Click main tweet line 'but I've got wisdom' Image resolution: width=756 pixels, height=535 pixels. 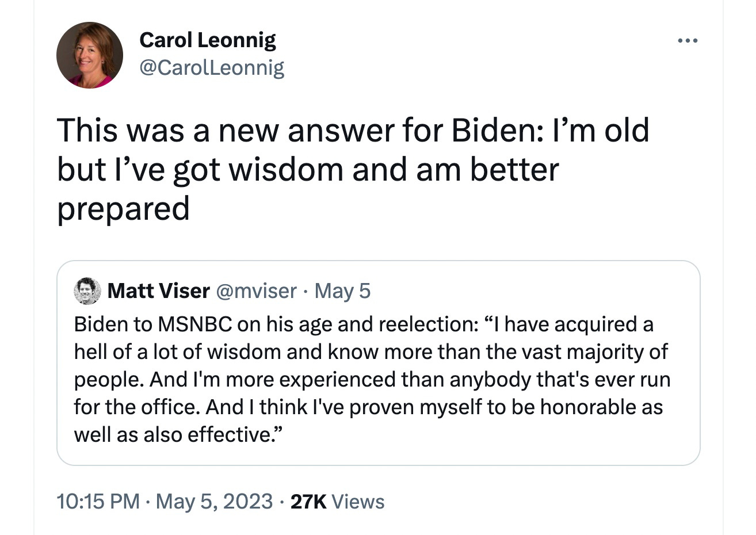click(x=308, y=170)
